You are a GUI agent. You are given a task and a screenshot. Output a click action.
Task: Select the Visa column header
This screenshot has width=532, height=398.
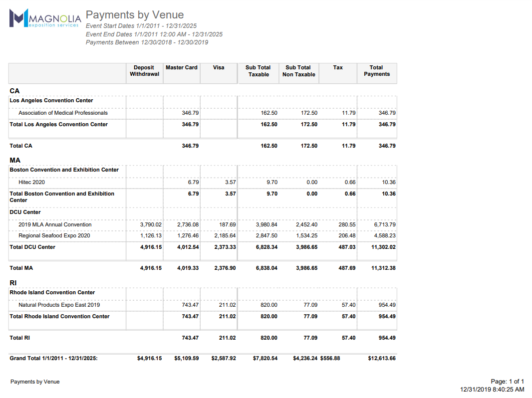tap(219, 68)
